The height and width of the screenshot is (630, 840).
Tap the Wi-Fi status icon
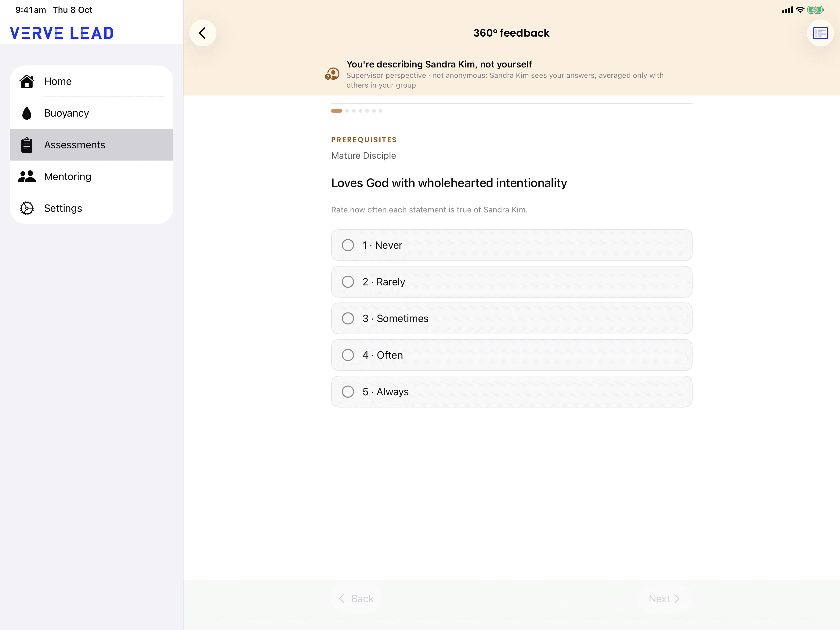pyautogui.click(x=800, y=10)
